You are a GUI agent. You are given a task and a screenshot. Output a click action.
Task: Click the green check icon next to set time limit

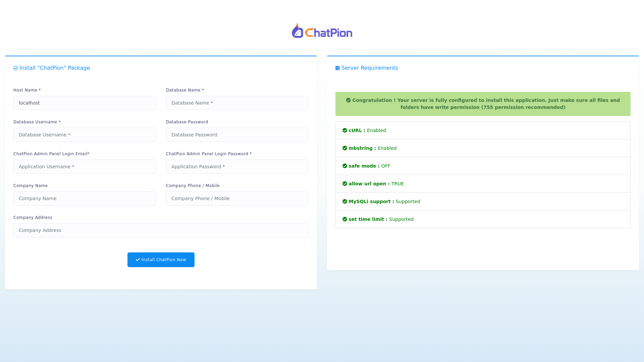tap(345, 219)
